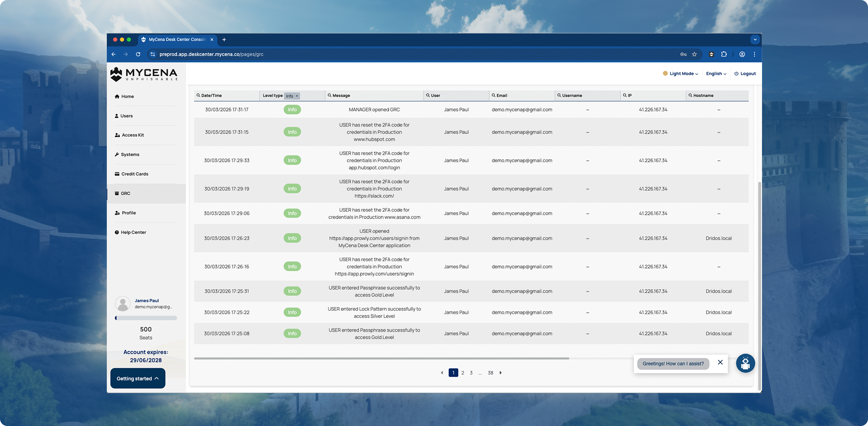This screenshot has height=426, width=868.
Task: Click the Logout button
Action: click(745, 74)
